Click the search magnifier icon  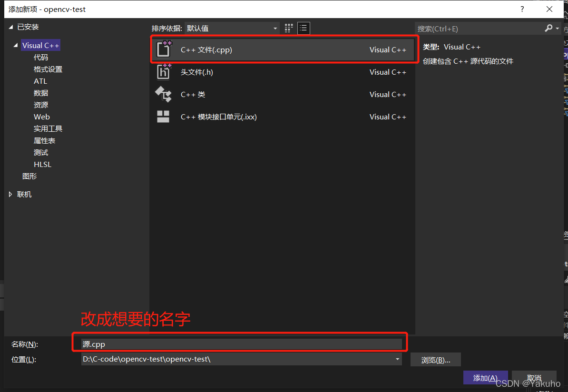[548, 28]
